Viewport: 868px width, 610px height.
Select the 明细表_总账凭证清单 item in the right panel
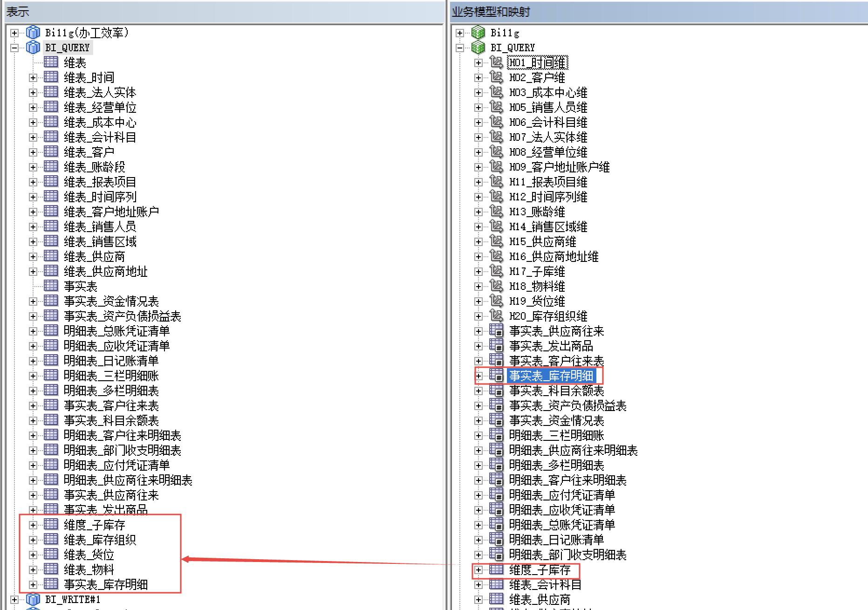[x=562, y=525]
